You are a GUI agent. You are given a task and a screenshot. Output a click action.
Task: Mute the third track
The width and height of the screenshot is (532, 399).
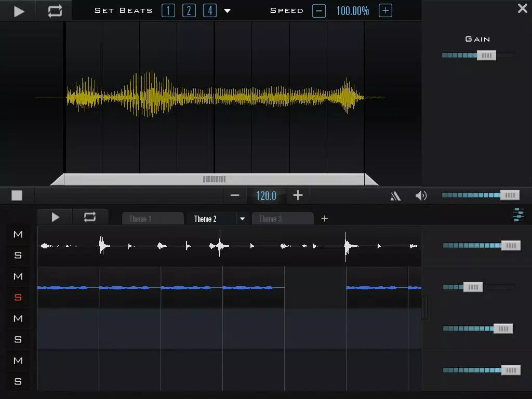(x=18, y=318)
